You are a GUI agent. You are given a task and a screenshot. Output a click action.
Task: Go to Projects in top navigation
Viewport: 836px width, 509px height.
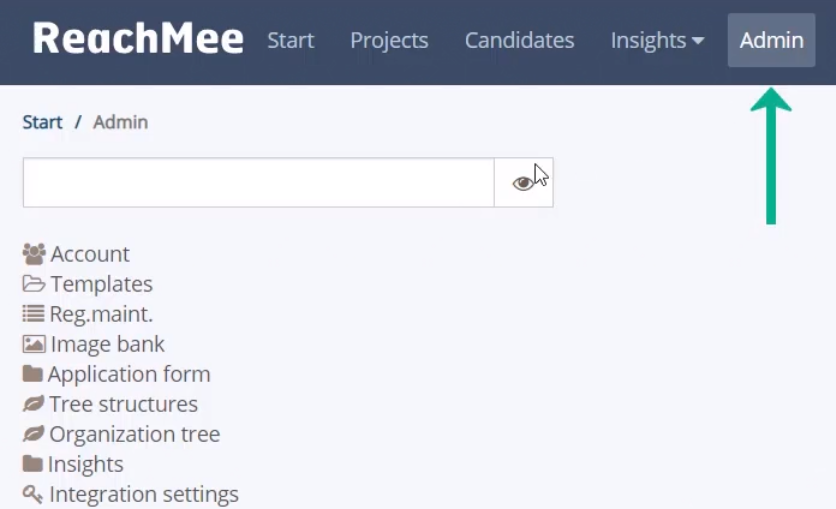pos(389,41)
